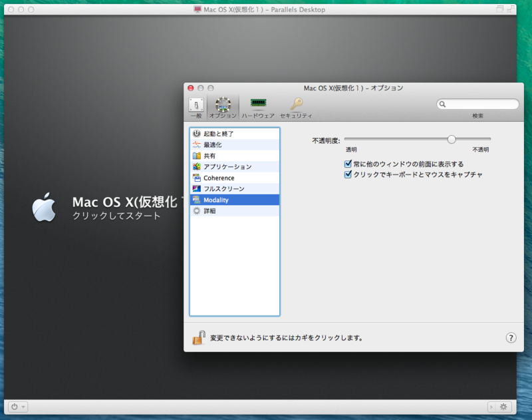Select 起動と終了 in the sidebar

pos(235,134)
